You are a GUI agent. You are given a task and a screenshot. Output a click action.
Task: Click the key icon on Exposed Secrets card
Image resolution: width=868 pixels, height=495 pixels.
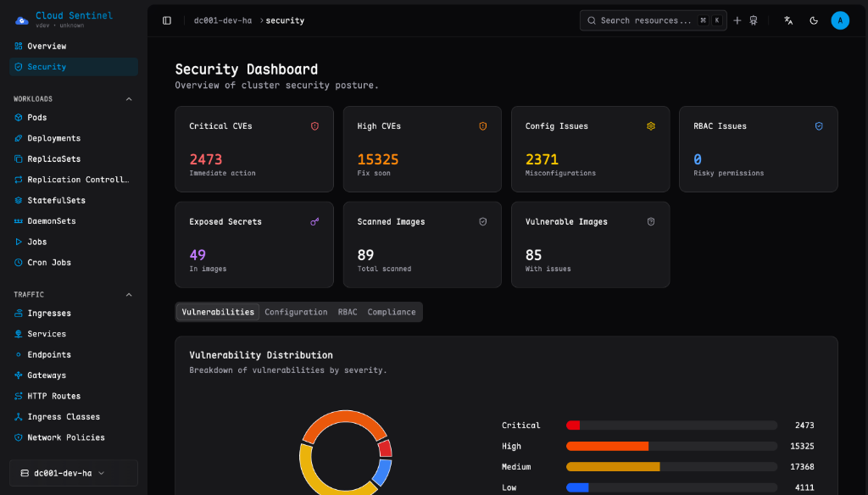point(315,221)
